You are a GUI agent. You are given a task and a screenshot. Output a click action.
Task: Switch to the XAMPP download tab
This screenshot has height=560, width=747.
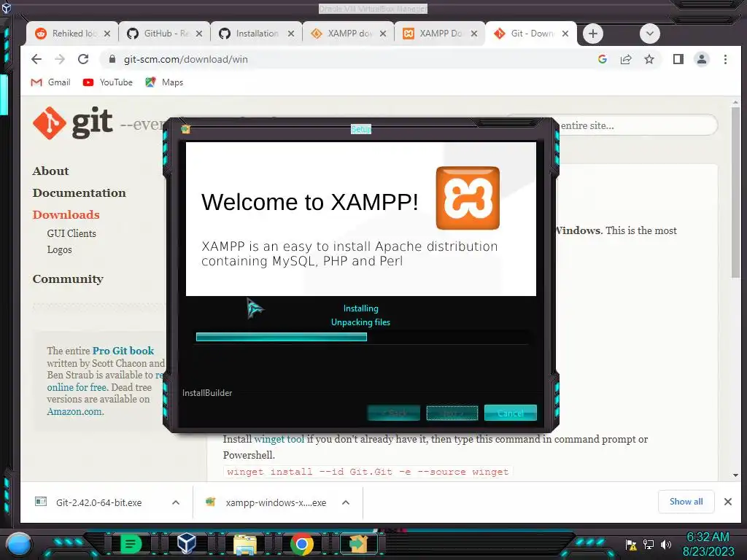(348, 34)
